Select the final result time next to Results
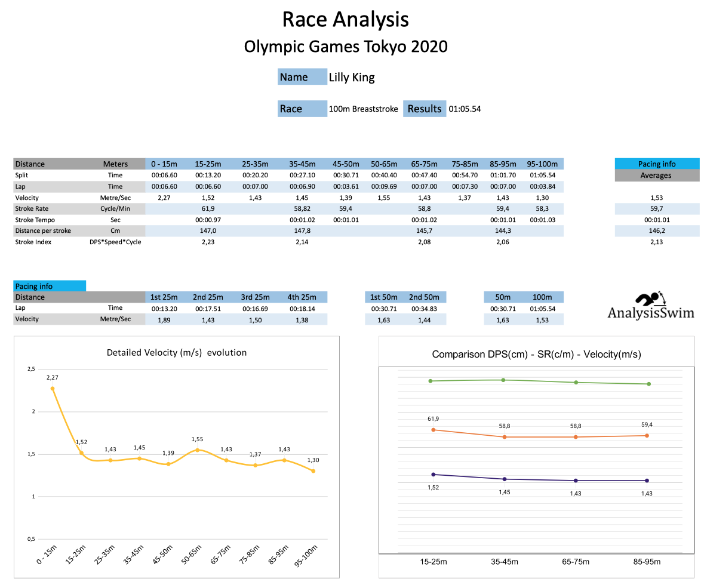 (x=465, y=109)
